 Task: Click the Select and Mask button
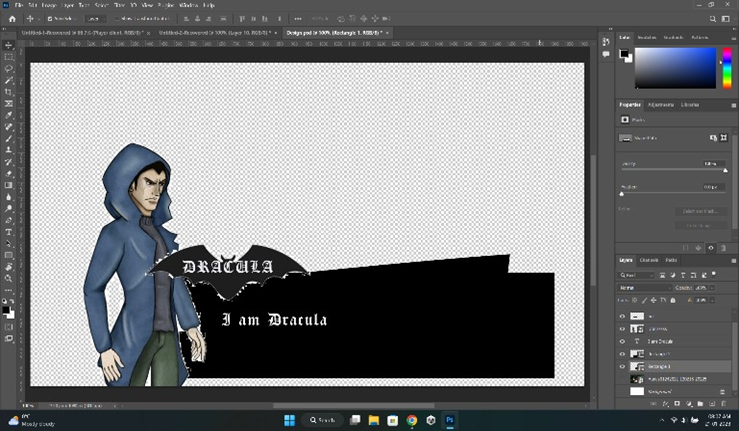(699, 211)
